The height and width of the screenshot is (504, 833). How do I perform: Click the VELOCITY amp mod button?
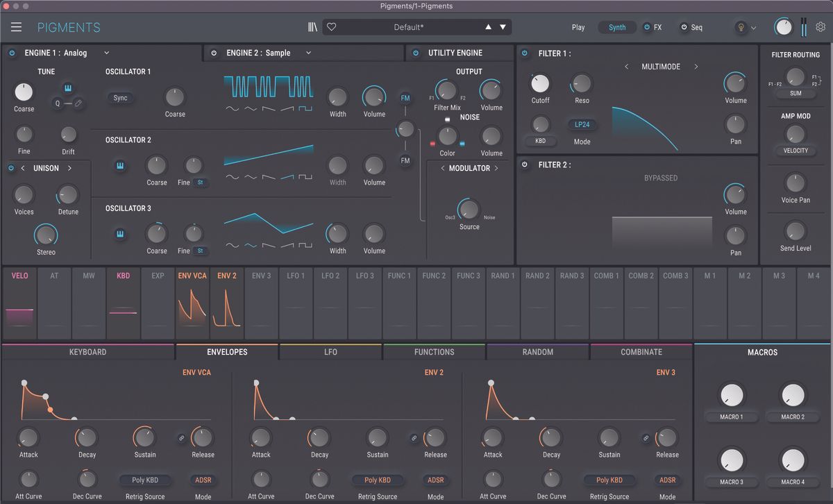click(796, 149)
